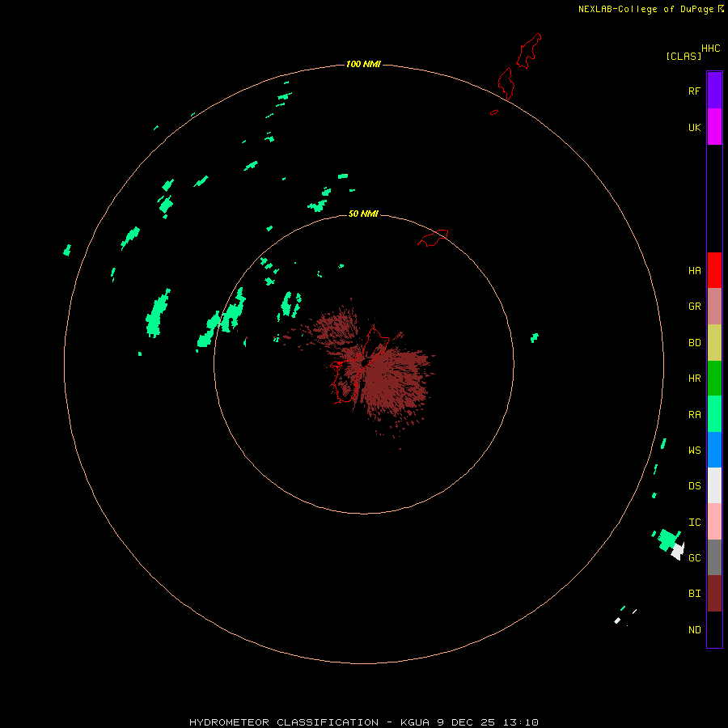Click the 'BI' legend label

pyautogui.click(x=695, y=594)
